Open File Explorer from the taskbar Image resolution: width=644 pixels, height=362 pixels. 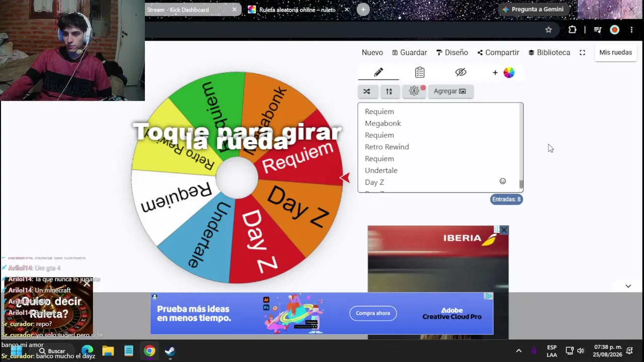coord(108,350)
